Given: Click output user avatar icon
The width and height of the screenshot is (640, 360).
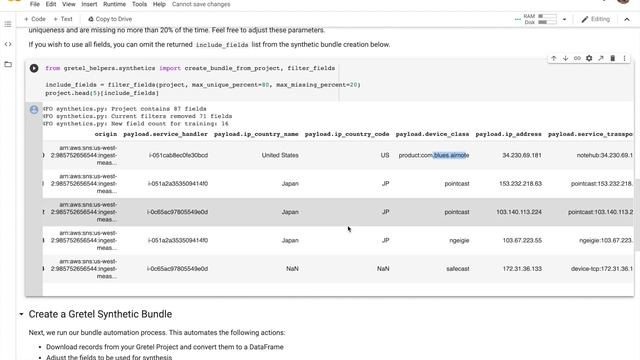Looking at the screenshot, I should pos(34,109).
